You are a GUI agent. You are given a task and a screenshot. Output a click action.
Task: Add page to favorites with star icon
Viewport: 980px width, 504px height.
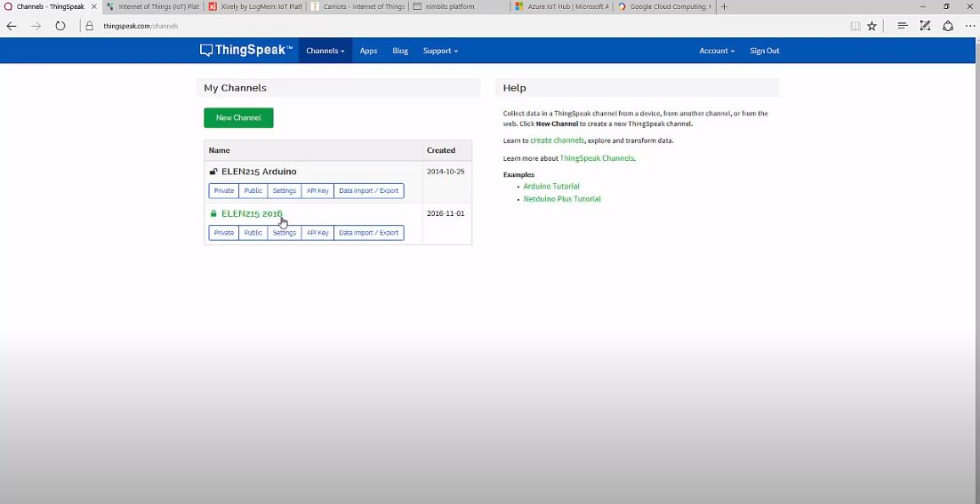tap(872, 27)
